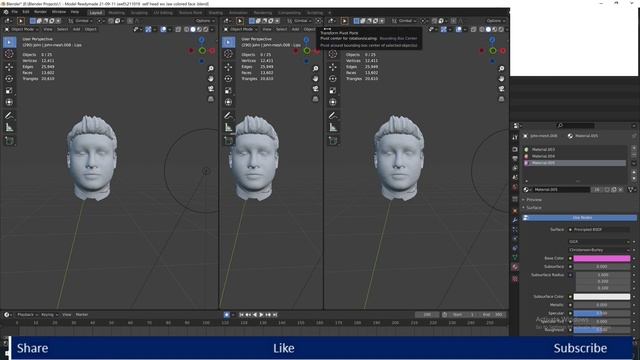640x360 pixels.
Task: Select the Cursor tool in left viewport
Action: (x=9, y=54)
